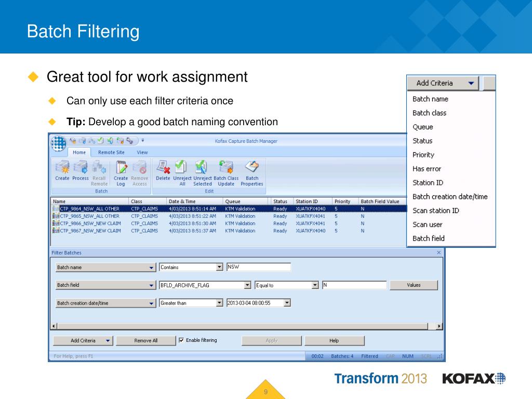This screenshot has width=532, height=399.
Task: Click the Values button
Action: pyautogui.click(x=414, y=285)
